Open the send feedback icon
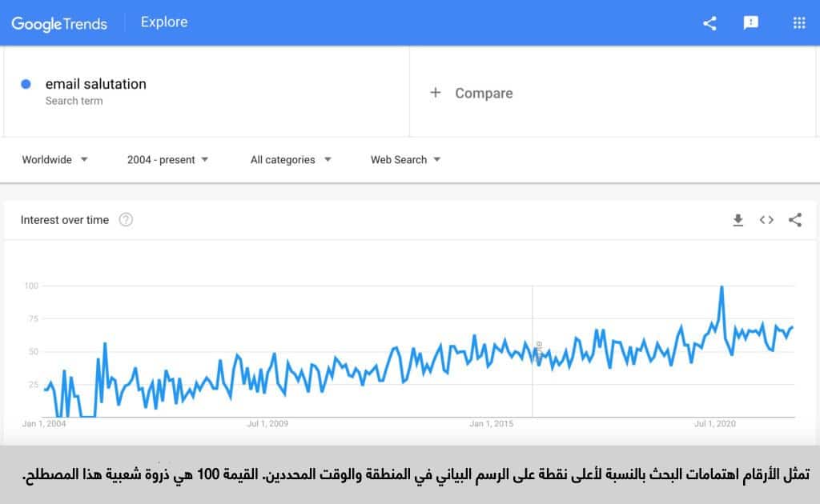 click(x=750, y=22)
